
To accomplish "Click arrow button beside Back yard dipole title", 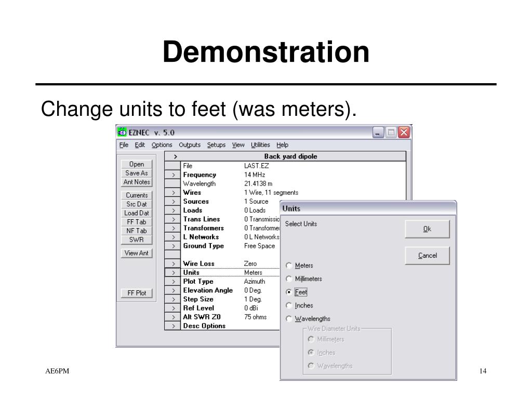I will click(x=175, y=156).
